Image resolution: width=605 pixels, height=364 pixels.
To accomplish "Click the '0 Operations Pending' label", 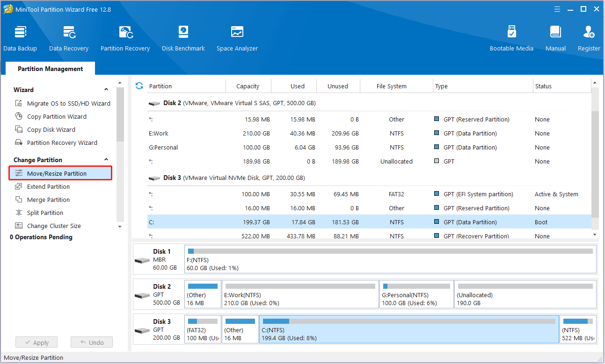I will tap(41, 237).
